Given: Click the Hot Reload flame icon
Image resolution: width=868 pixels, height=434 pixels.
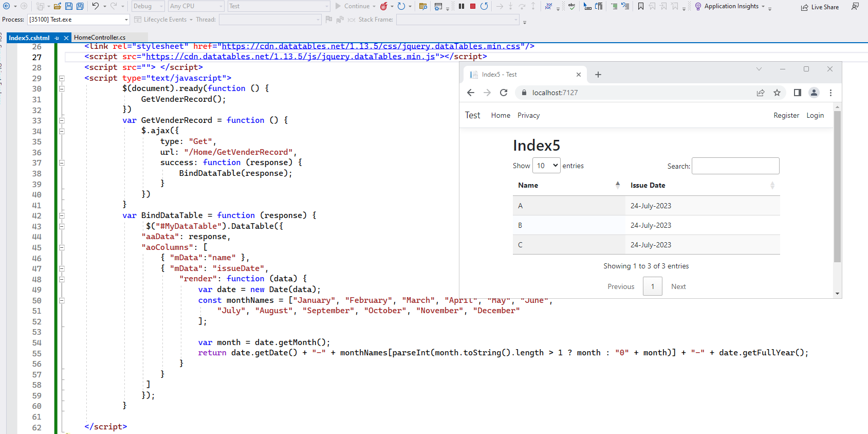Looking at the screenshot, I should pyautogui.click(x=383, y=6).
